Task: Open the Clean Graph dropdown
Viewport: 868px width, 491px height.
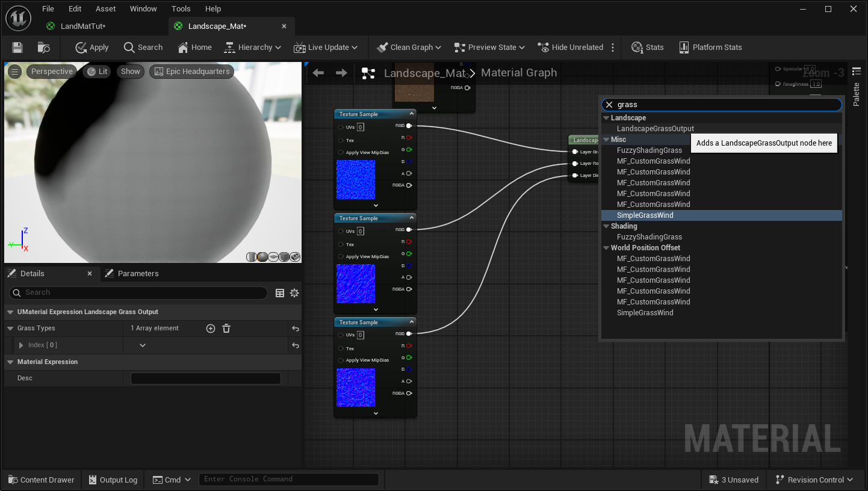Action: pos(409,48)
